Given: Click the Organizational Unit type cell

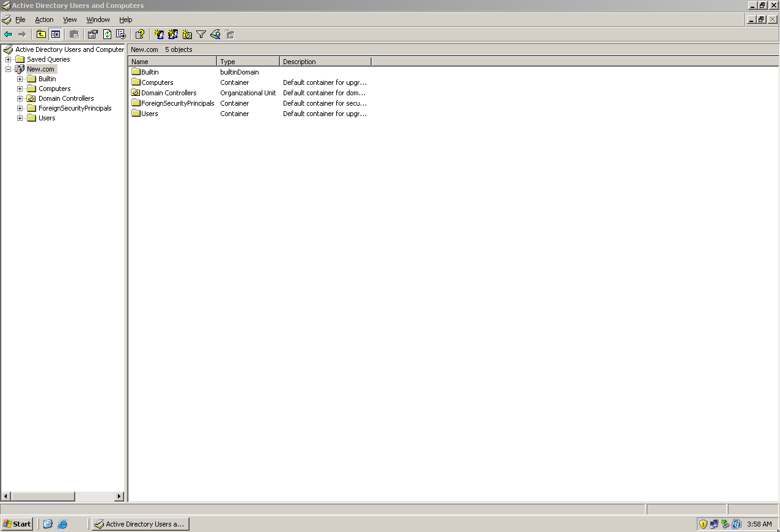Looking at the screenshot, I should (248, 93).
